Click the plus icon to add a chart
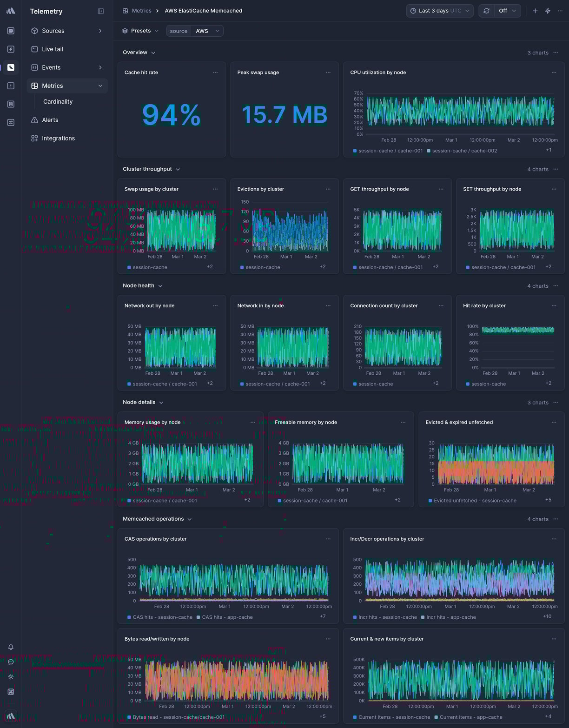This screenshot has height=728, width=569. pos(535,10)
